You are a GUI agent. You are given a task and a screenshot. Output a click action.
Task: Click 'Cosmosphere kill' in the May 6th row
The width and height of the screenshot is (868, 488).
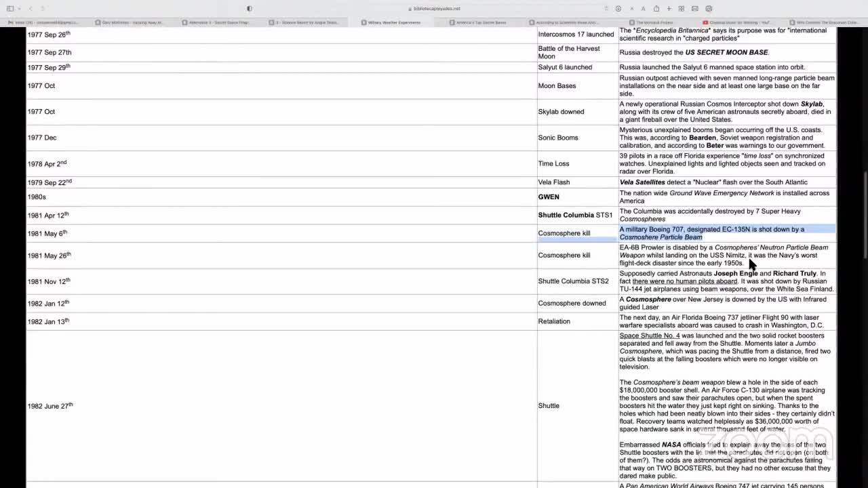(x=578, y=233)
